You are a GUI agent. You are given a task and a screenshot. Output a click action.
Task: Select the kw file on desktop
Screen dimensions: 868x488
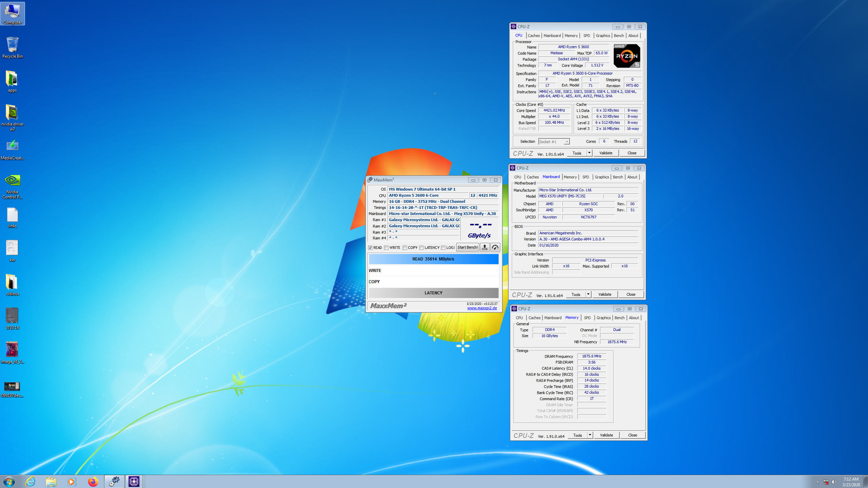click(13, 251)
